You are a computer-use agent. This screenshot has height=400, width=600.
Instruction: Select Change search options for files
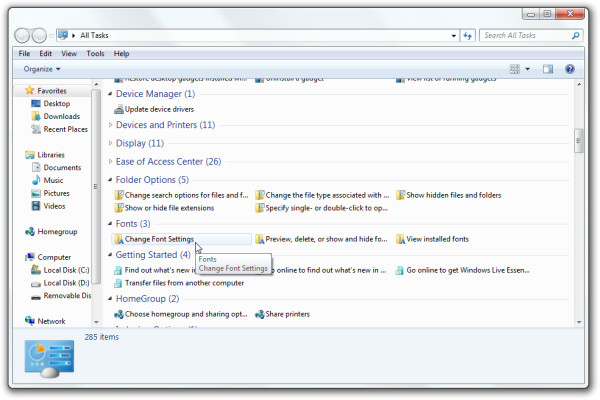[186, 195]
